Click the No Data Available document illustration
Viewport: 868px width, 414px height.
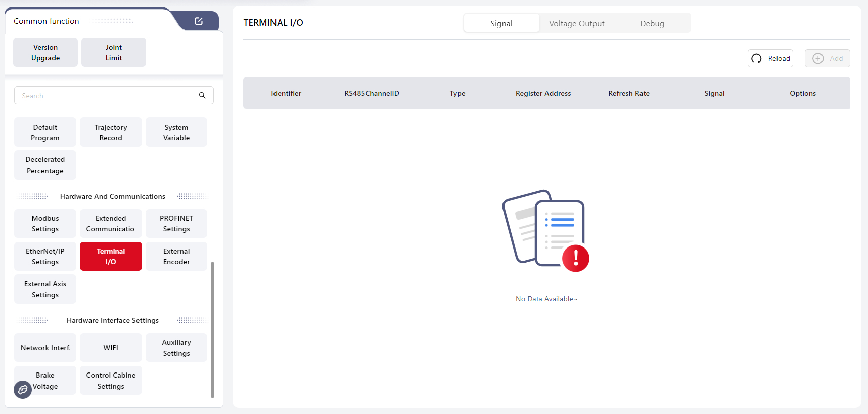(546, 231)
